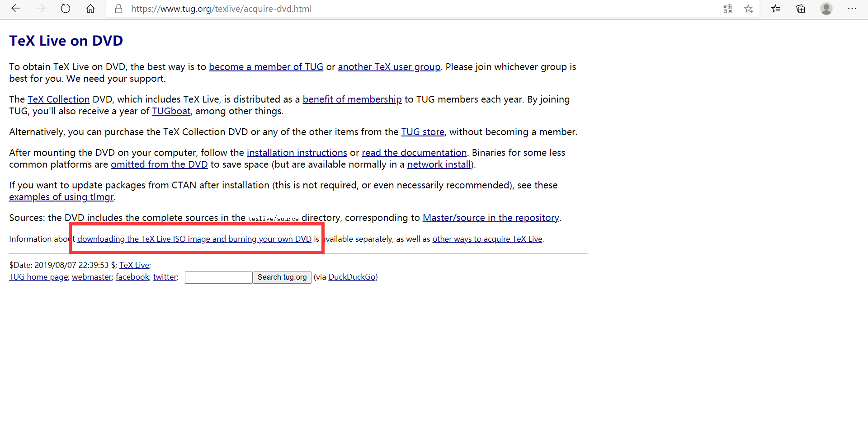View site security lock information
The width and height of the screenshot is (868, 445).
pyautogui.click(x=119, y=9)
